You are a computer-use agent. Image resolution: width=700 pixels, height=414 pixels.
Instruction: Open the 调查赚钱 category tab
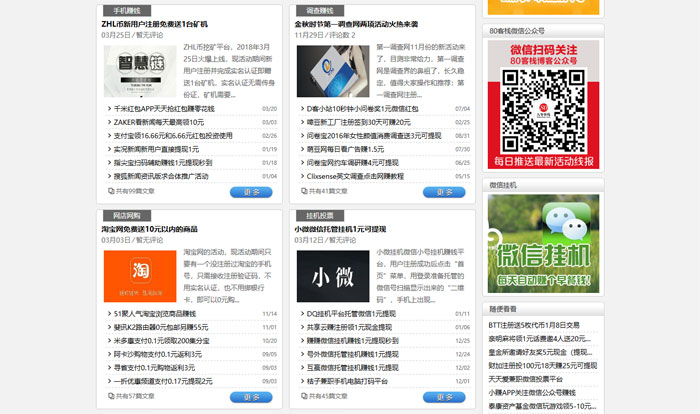click(x=320, y=11)
